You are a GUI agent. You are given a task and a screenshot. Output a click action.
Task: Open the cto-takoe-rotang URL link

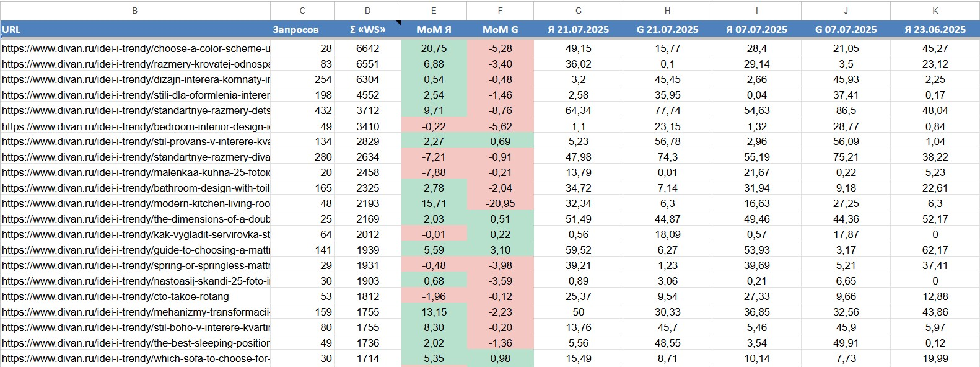coord(116,296)
